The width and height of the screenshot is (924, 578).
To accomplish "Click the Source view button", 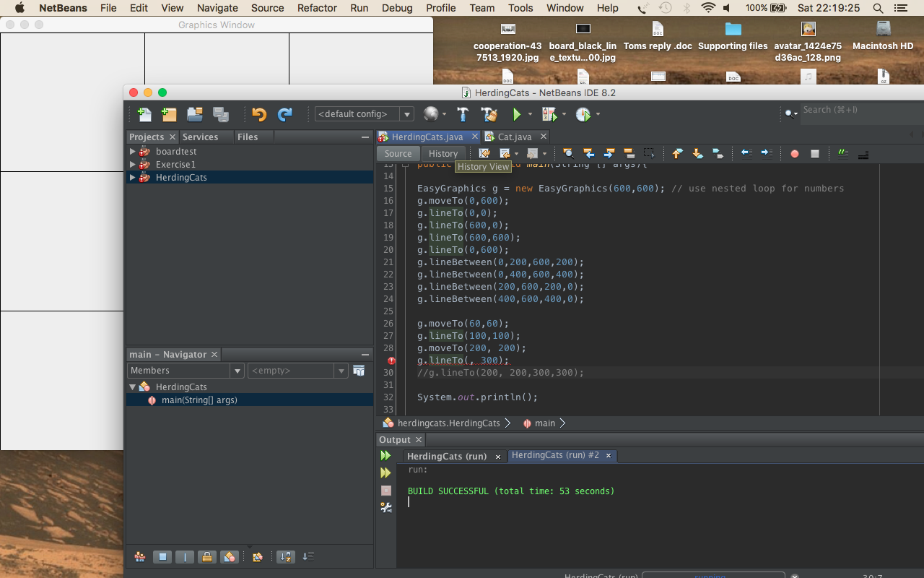I will pos(398,154).
